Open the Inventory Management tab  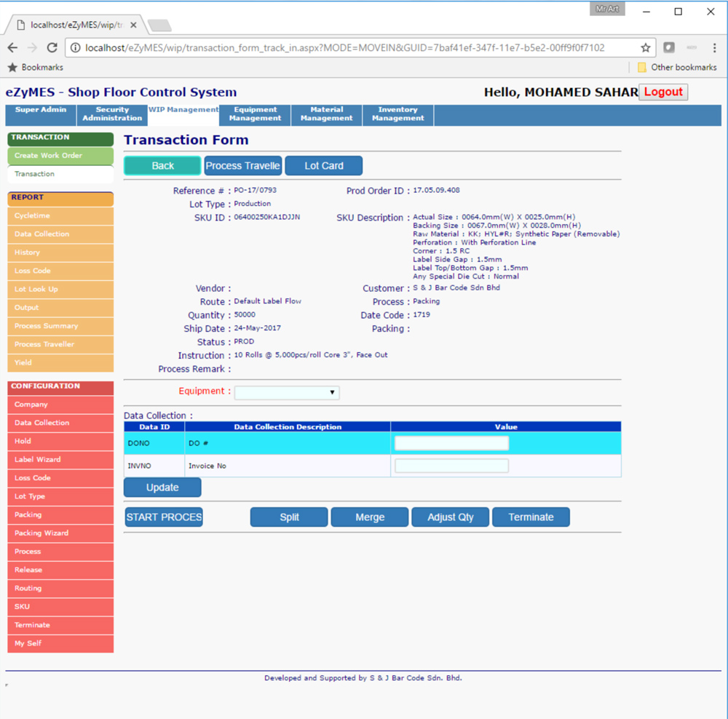click(x=397, y=114)
